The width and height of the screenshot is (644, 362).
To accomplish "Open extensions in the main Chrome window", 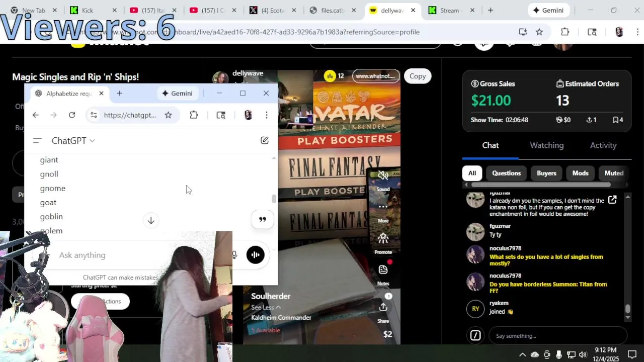I will point(565,32).
